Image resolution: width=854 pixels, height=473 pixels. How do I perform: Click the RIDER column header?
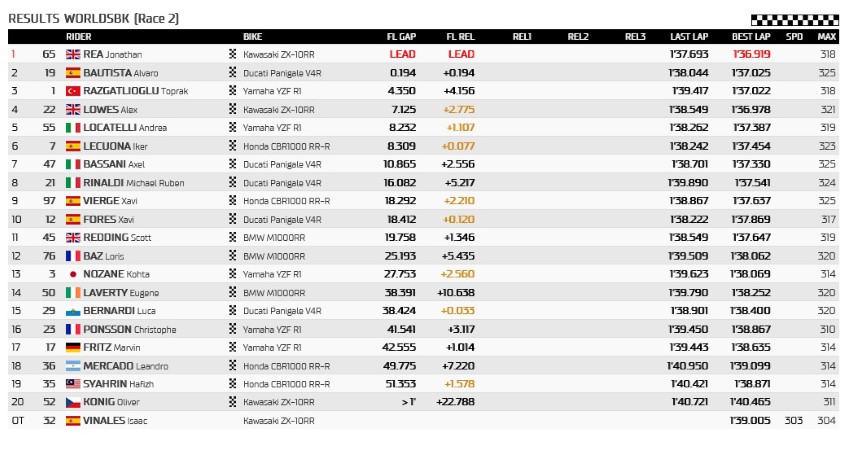point(79,37)
